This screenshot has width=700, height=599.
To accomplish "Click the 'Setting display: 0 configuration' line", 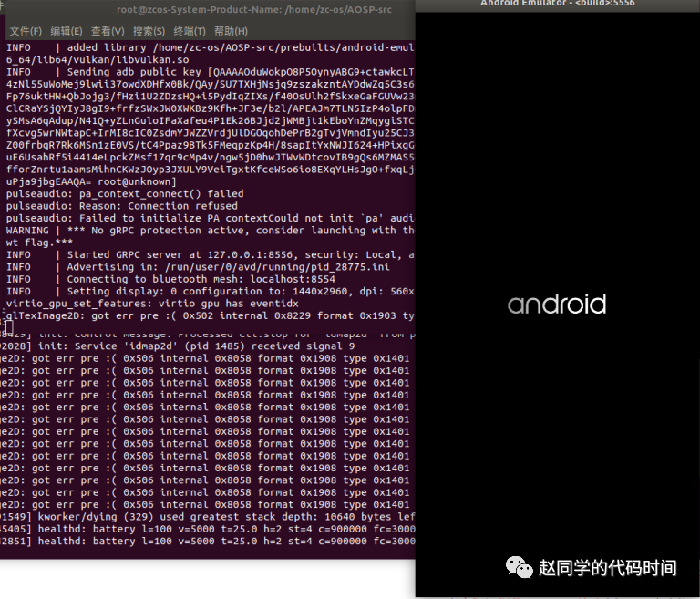I will coord(211,291).
